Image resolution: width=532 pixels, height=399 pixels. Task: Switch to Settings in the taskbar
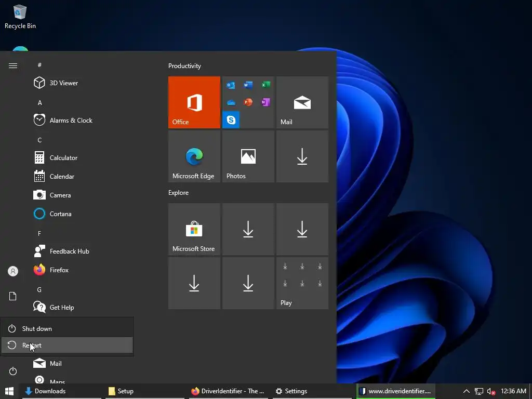(x=312, y=391)
